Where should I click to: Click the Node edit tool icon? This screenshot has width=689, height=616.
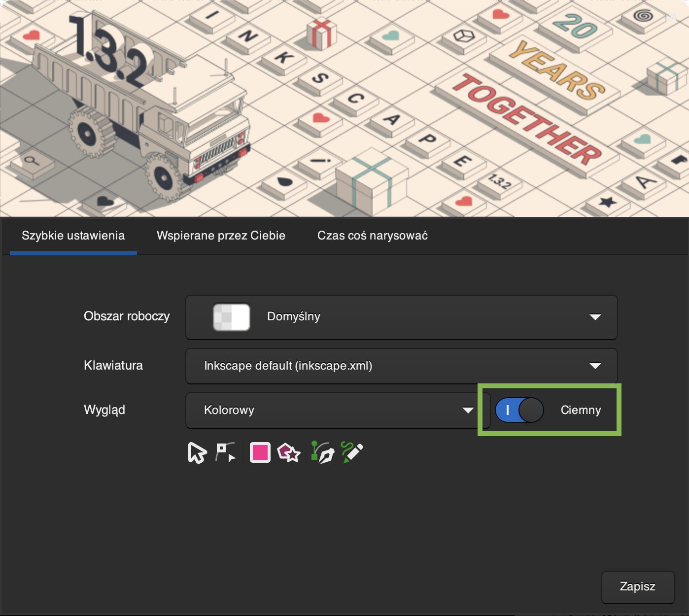[x=225, y=453]
